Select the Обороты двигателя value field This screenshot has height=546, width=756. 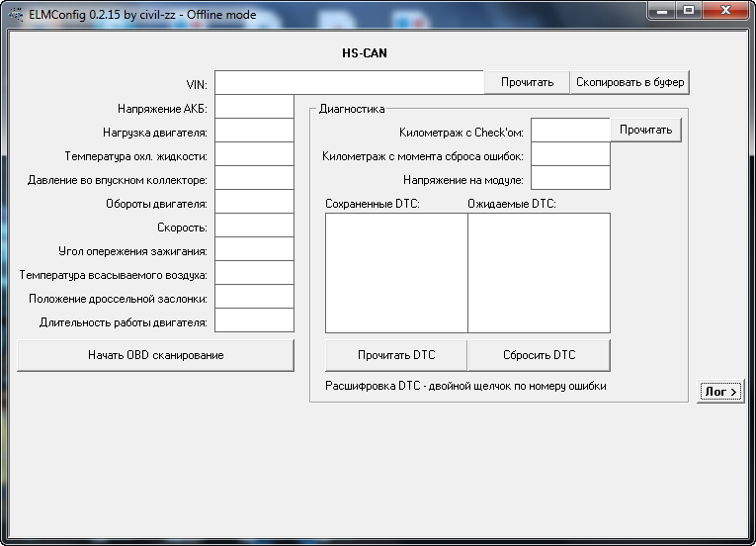tap(255, 202)
